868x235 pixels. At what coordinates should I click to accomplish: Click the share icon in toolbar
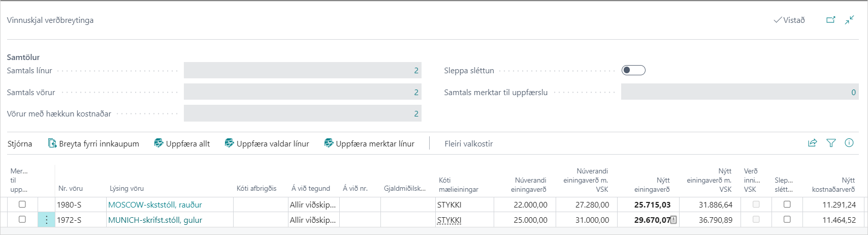coord(812,143)
